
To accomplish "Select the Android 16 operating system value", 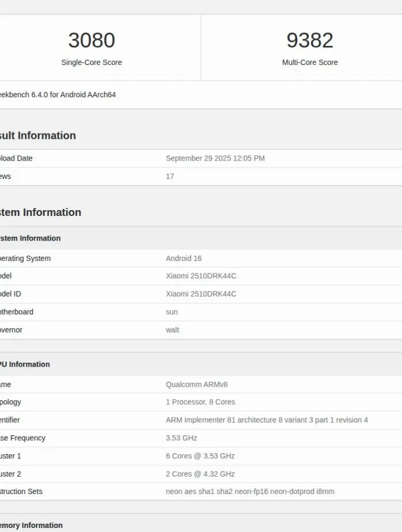I will pos(184,259).
